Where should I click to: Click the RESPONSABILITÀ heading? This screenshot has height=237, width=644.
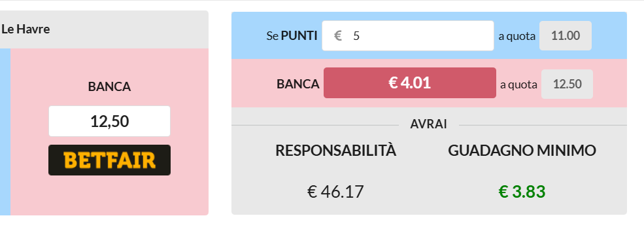click(x=335, y=151)
